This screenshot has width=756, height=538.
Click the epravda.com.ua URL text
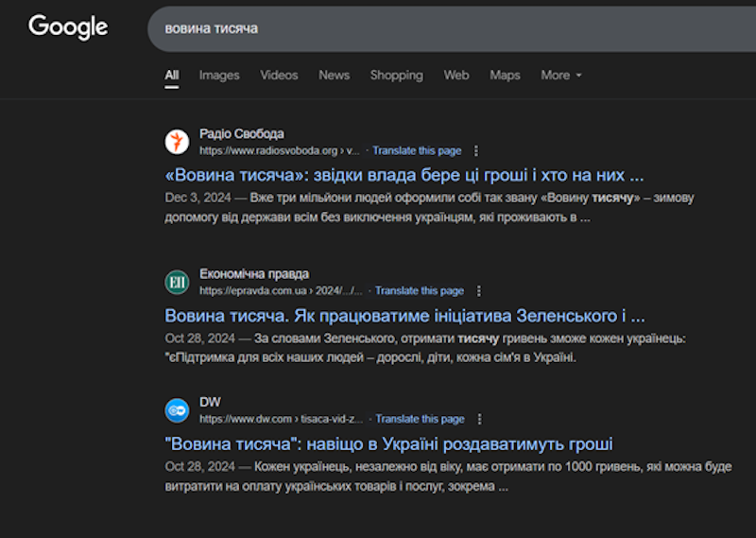281,291
